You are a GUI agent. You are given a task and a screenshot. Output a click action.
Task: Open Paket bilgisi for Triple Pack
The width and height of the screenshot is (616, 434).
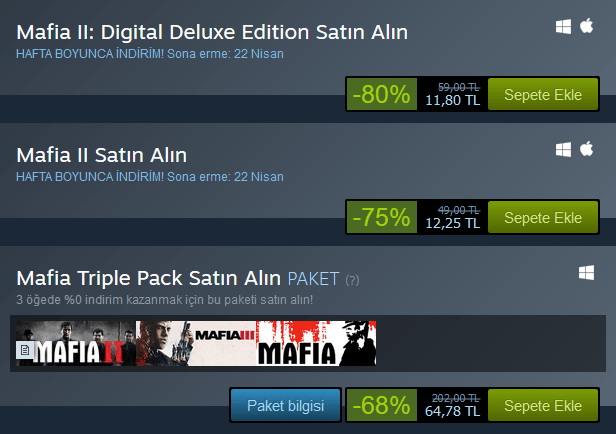coord(286,405)
